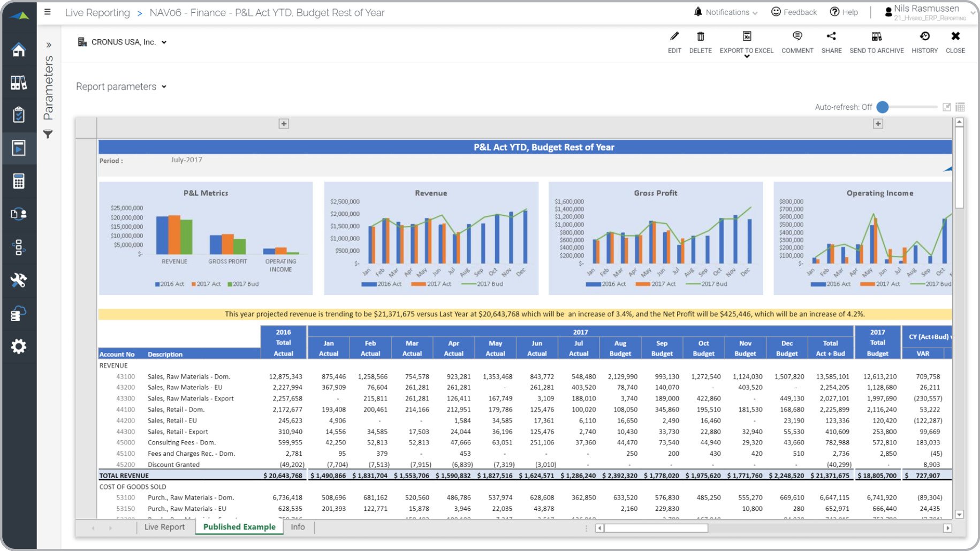Click Send to Archive
Image resolution: width=980 pixels, height=551 pixels.
876,42
